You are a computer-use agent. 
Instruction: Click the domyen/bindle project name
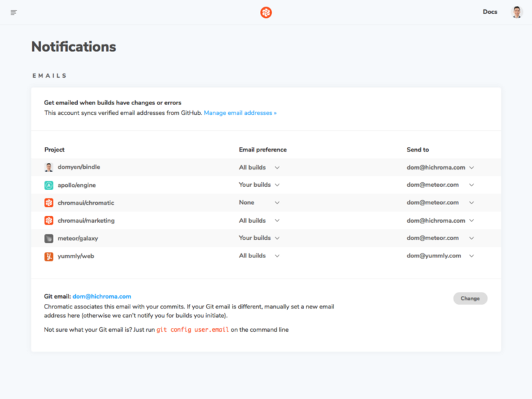pos(78,168)
